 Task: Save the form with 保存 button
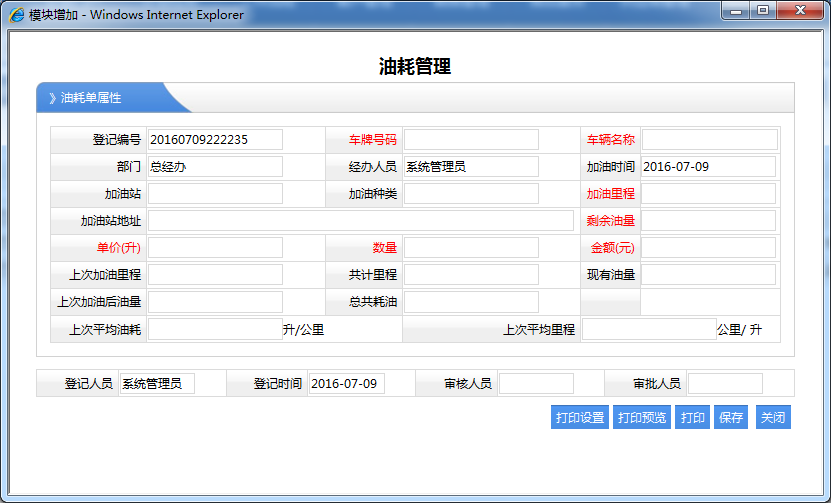730,417
